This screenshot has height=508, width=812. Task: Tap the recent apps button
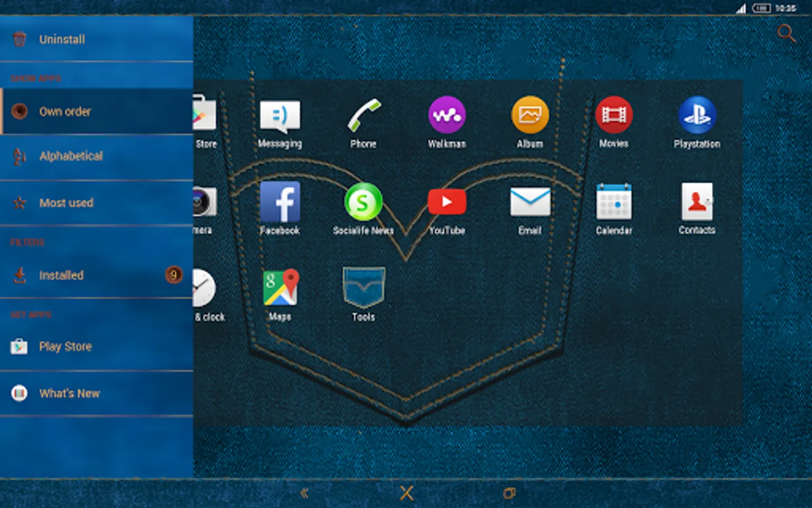pos(509,493)
